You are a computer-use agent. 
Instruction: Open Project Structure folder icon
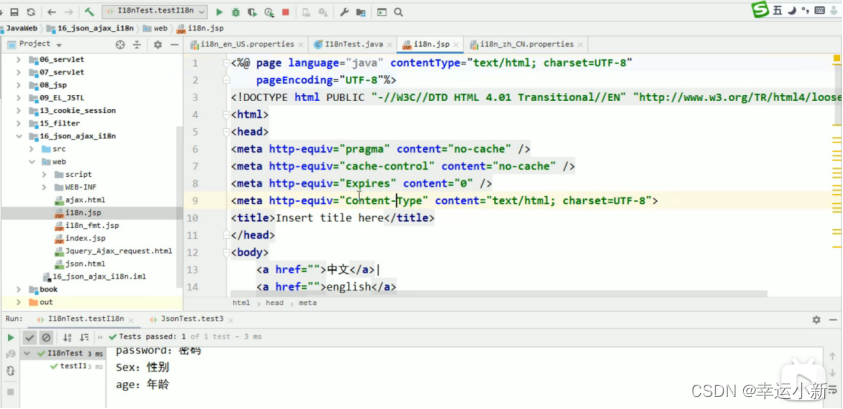click(361, 12)
